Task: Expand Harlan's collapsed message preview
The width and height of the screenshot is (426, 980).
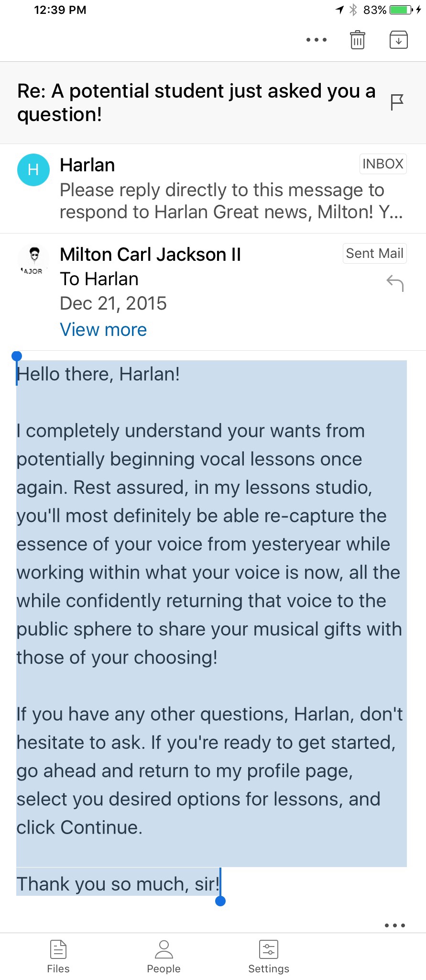Action: pyautogui.click(x=231, y=201)
